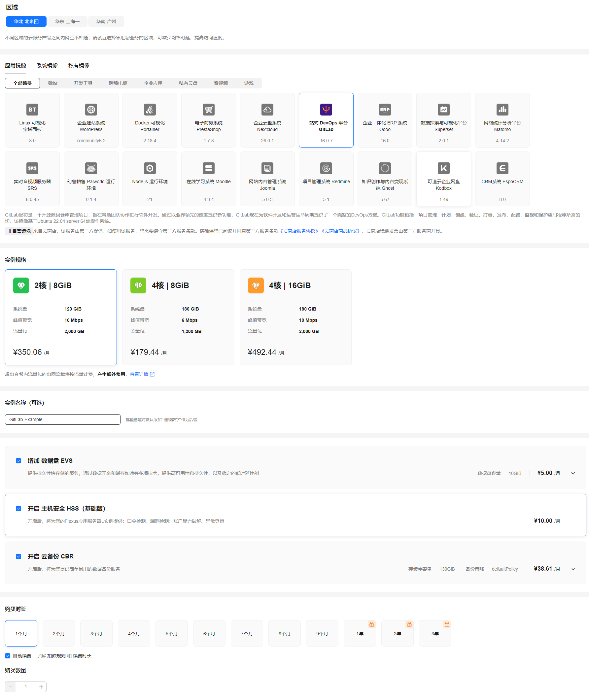
Task: Open the 扣款规则 link
Action: (56, 655)
